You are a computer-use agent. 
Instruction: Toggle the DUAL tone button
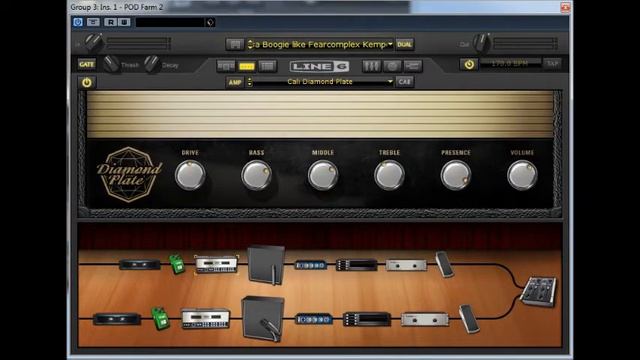[404, 44]
